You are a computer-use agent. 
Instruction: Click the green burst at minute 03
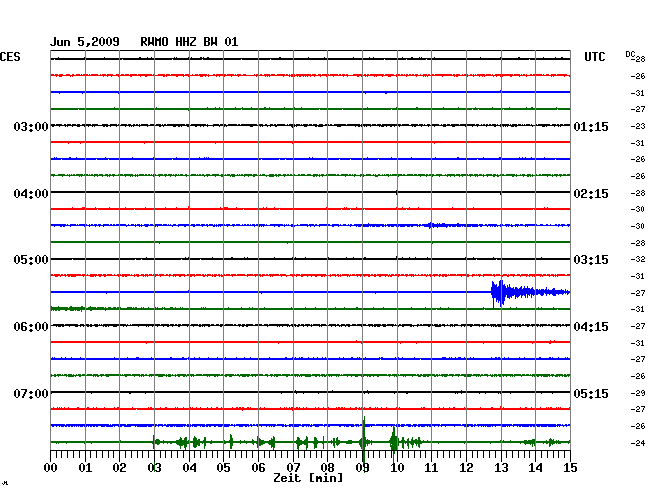(x=154, y=442)
